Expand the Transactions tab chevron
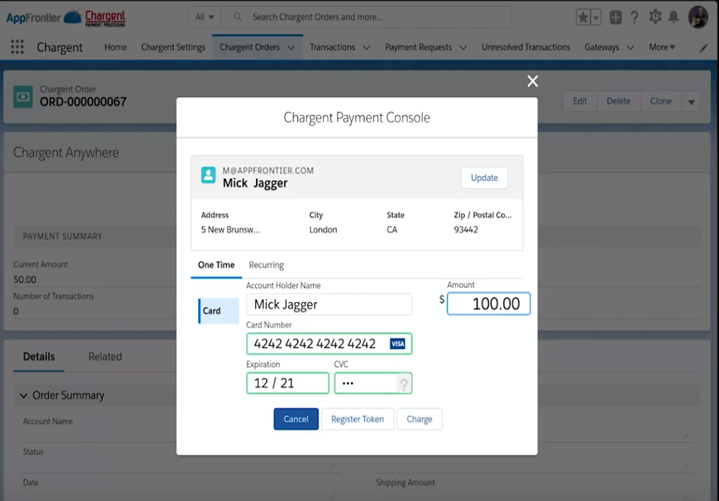The image size is (719, 501). 366,47
